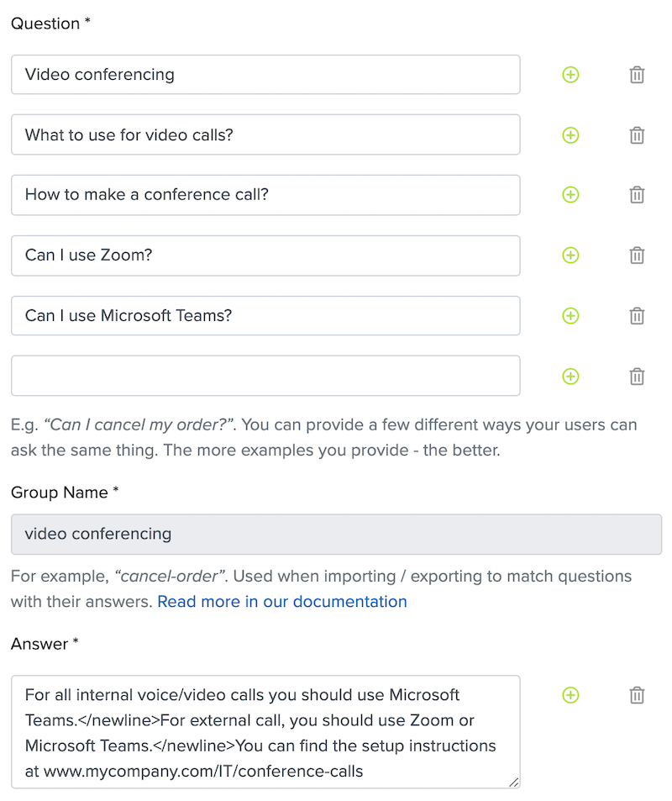
Task: Delete the answer using the trash icon
Action: pyautogui.click(x=637, y=695)
